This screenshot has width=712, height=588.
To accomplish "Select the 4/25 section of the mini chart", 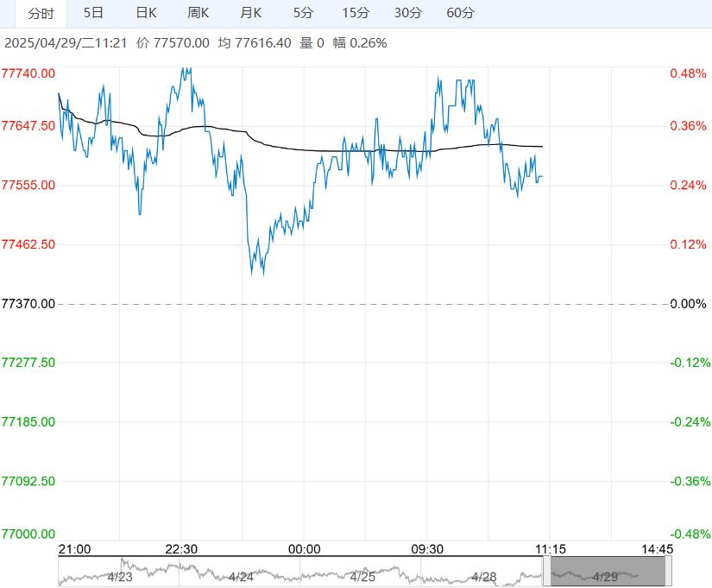I will 362,576.
